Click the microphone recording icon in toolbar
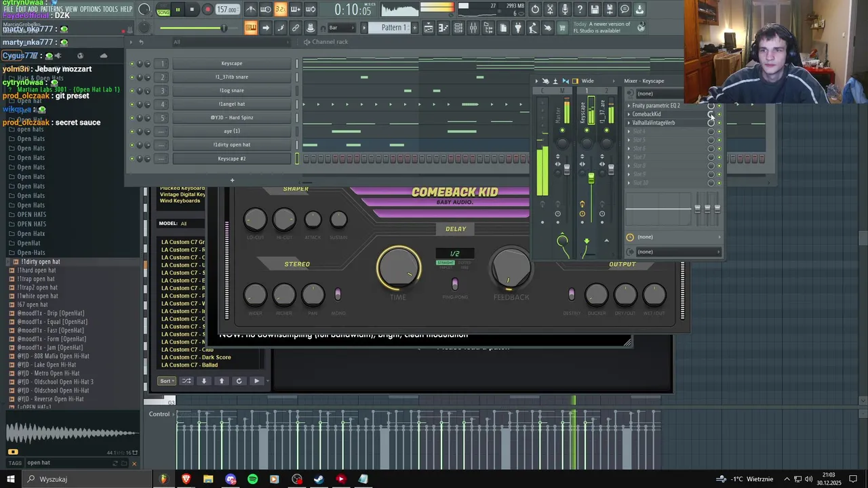 (565, 9)
